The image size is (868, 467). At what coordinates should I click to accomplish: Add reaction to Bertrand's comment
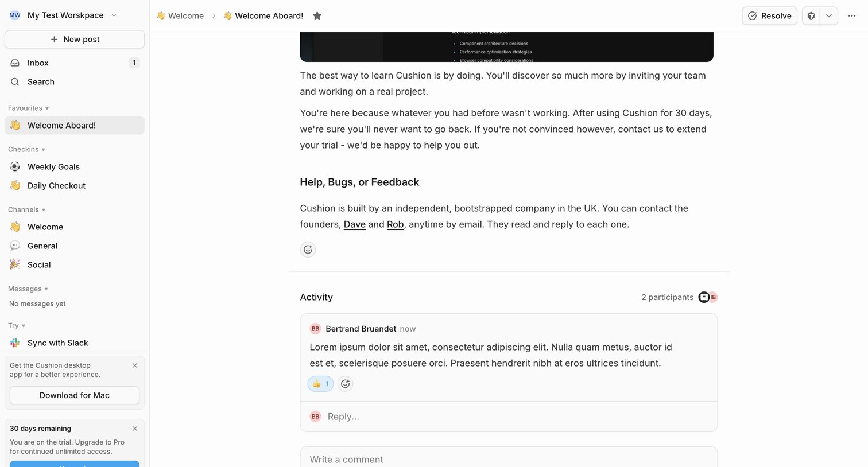tap(345, 384)
